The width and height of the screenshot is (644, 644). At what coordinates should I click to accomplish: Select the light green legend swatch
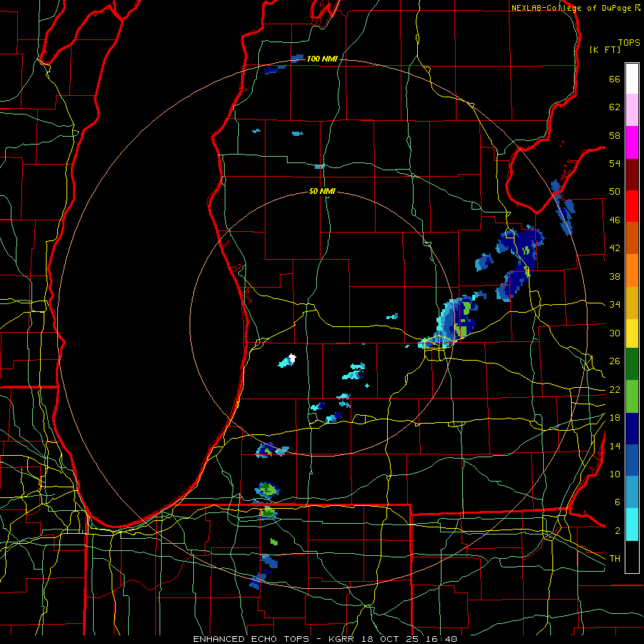pos(632,396)
